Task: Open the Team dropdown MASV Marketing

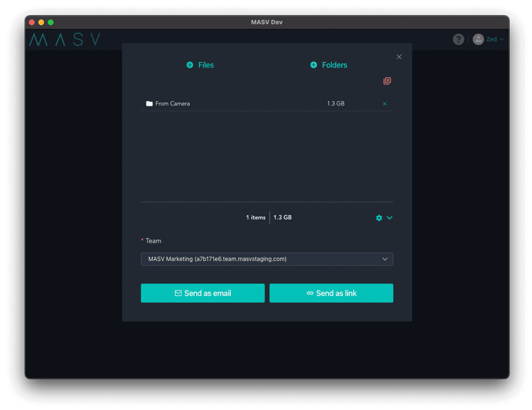Action: point(267,259)
